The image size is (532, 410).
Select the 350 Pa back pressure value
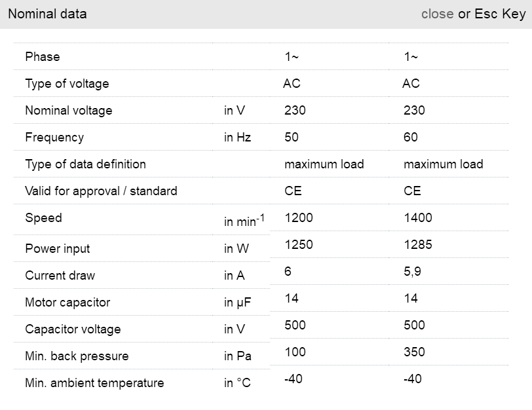click(414, 352)
